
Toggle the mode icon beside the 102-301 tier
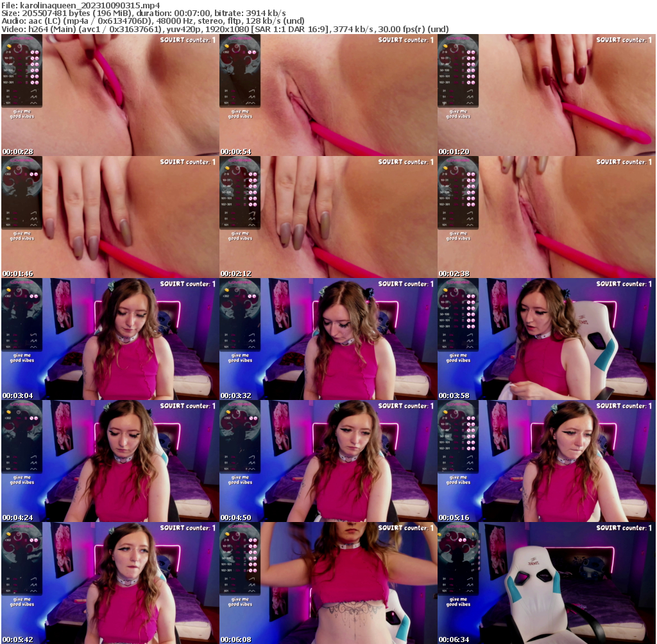[x=33, y=82]
